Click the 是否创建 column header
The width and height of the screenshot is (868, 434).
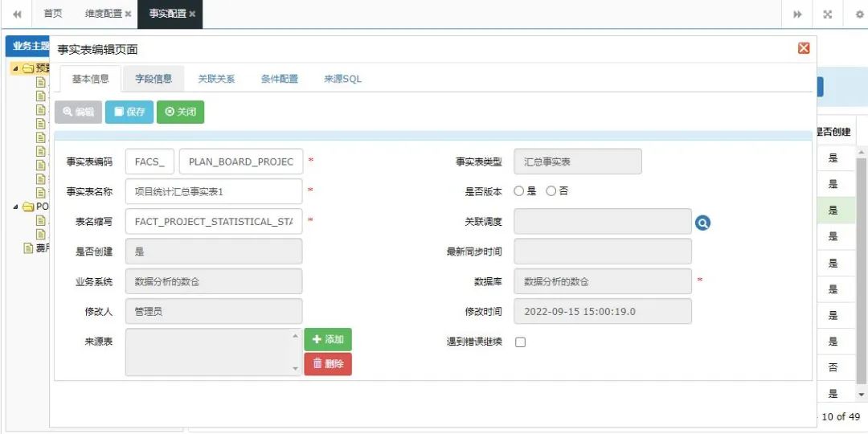click(x=833, y=133)
